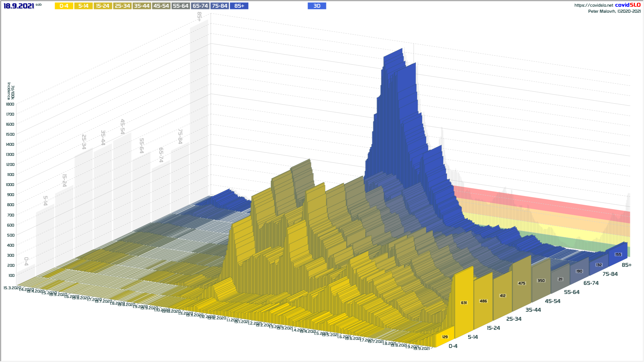644x362 pixels.
Task: Click the 631 value label on 5-14 bar
Action: [464, 303]
